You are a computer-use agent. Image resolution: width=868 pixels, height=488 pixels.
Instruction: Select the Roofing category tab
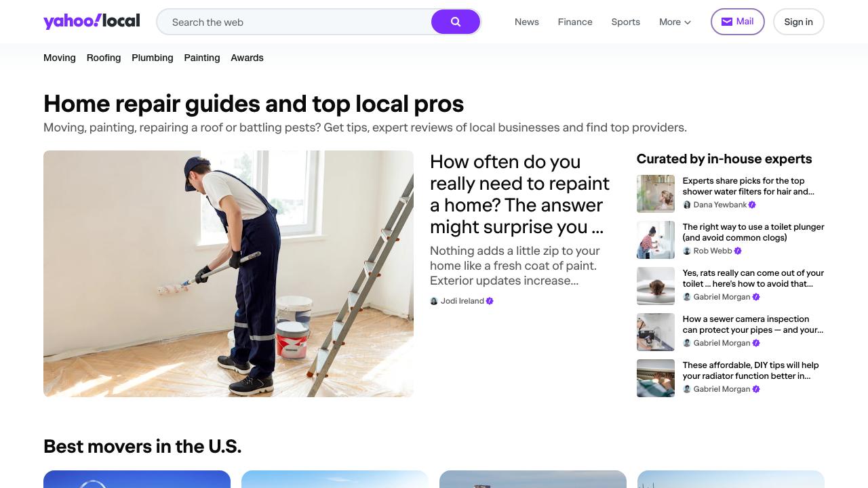[x=104, y=58]
